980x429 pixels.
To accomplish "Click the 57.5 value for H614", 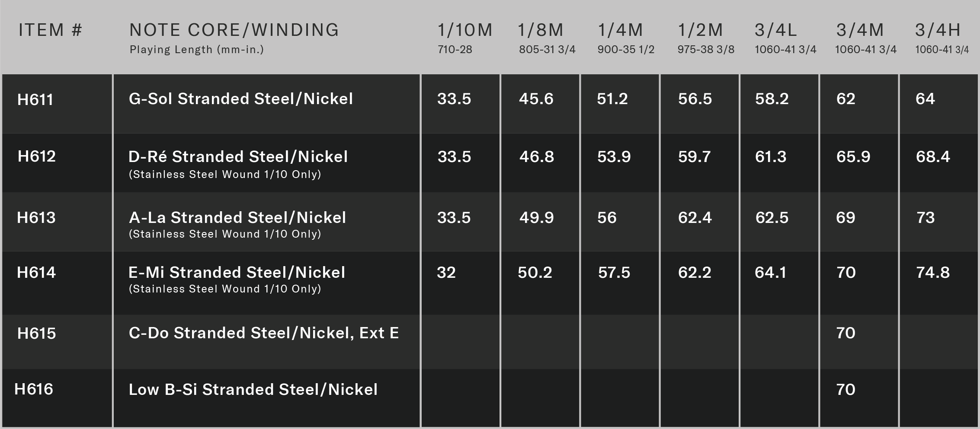I will tap(614, 273).
